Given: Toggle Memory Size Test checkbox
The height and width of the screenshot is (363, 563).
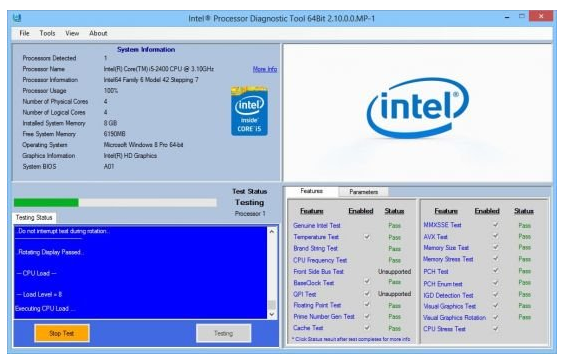Looking at the screenshot, I should point(495,247).
